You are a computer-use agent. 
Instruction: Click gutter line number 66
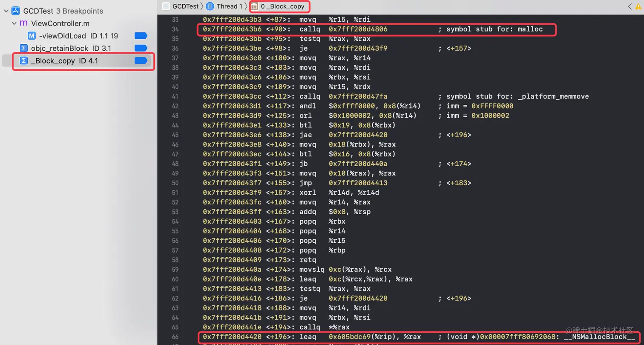(x=175, y=337)
